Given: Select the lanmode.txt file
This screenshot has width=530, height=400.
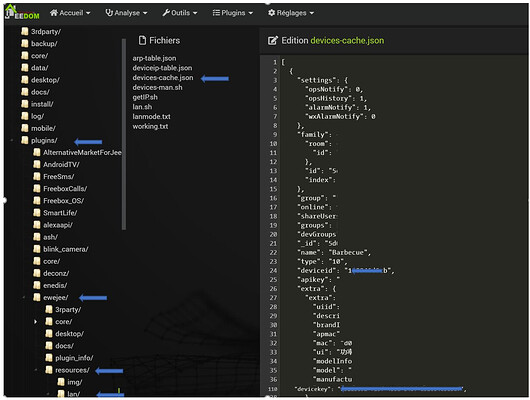Looking at the screenshot, I should 151,116.
